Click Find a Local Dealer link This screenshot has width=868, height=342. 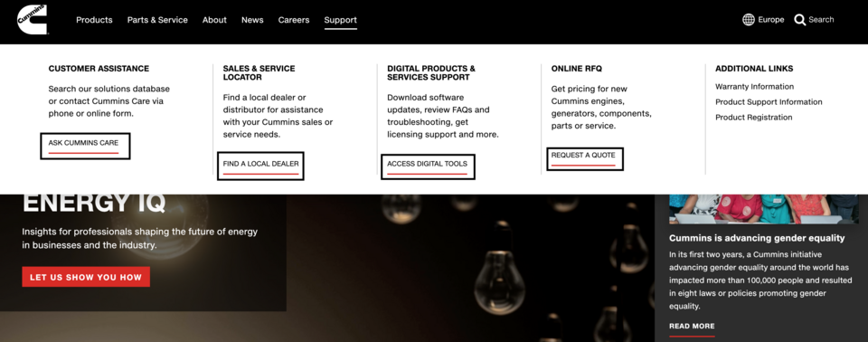260,164
